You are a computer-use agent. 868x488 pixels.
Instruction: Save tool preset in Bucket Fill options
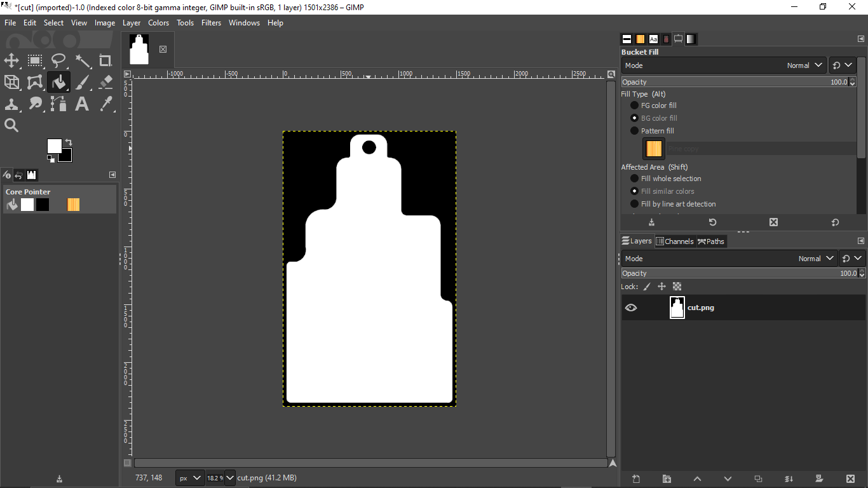(651, 222)
